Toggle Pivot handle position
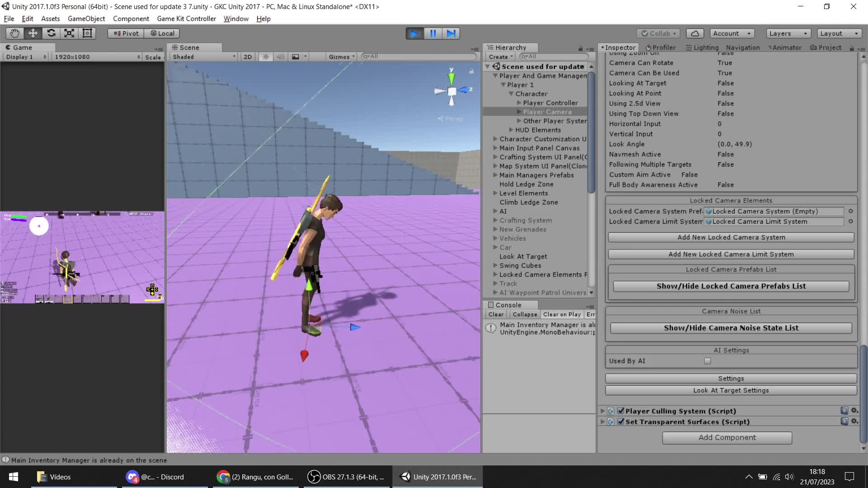The image size is (868, 488). [x=126, y=33]
